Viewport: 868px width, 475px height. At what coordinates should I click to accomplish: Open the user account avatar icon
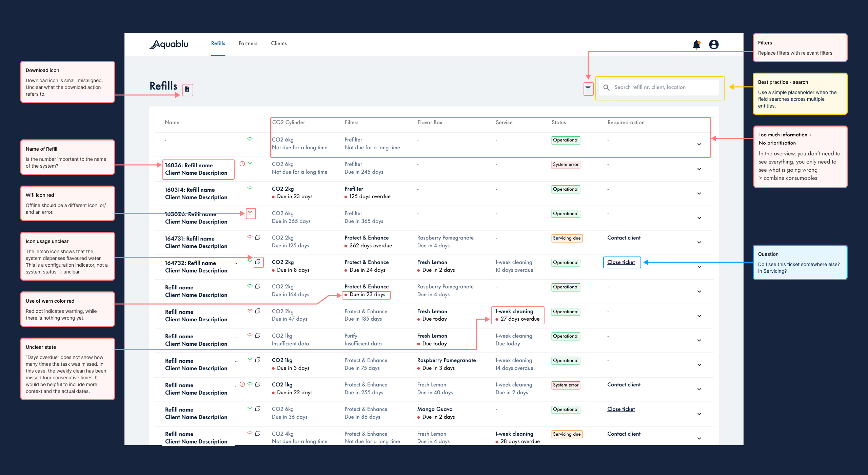[714, 44]
